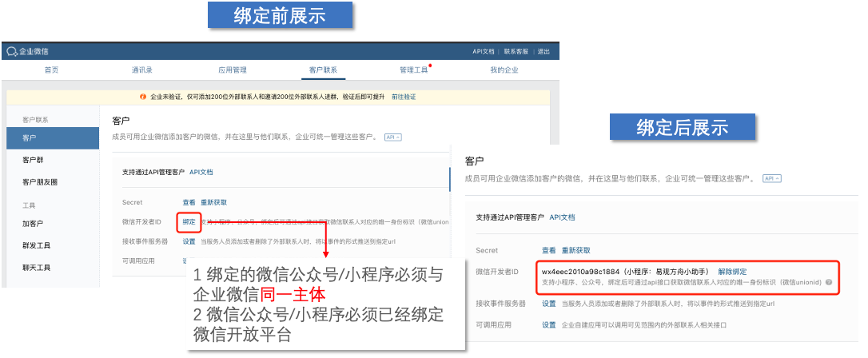Open 客户朋友圈 in the left sidebar

41,181
